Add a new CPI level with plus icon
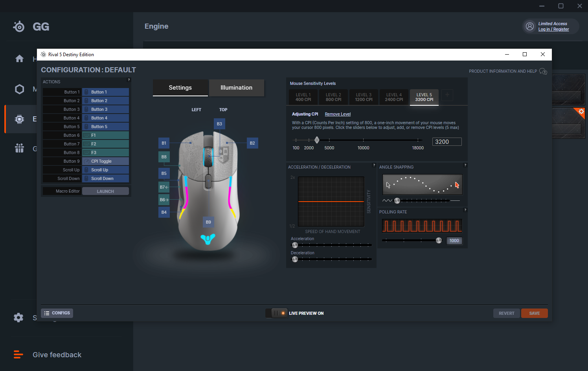This screenshot has height=371, width=588. click(x=447, y=95)
